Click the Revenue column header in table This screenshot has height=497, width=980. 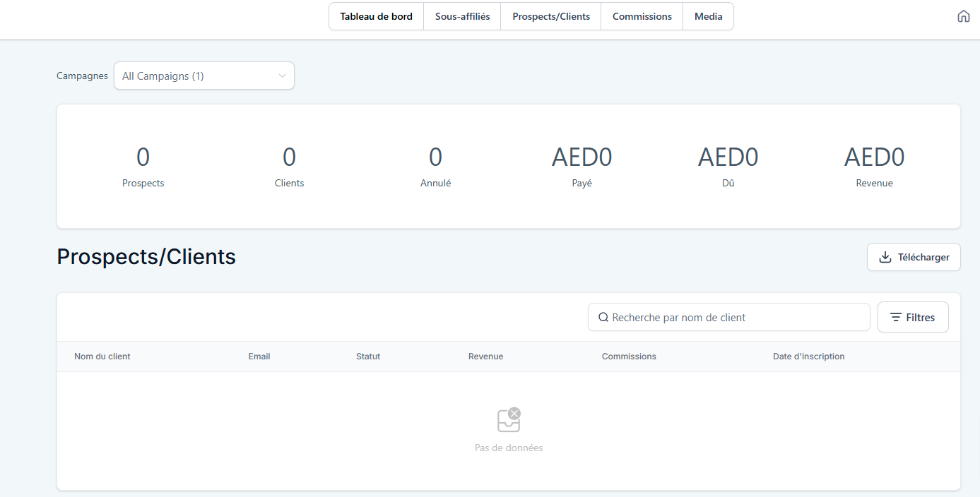point(485,357)
